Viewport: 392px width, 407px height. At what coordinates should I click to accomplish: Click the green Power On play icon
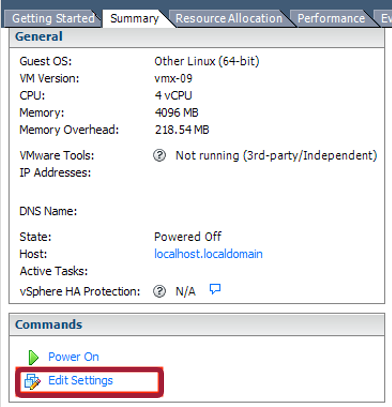tap(33, 357)
